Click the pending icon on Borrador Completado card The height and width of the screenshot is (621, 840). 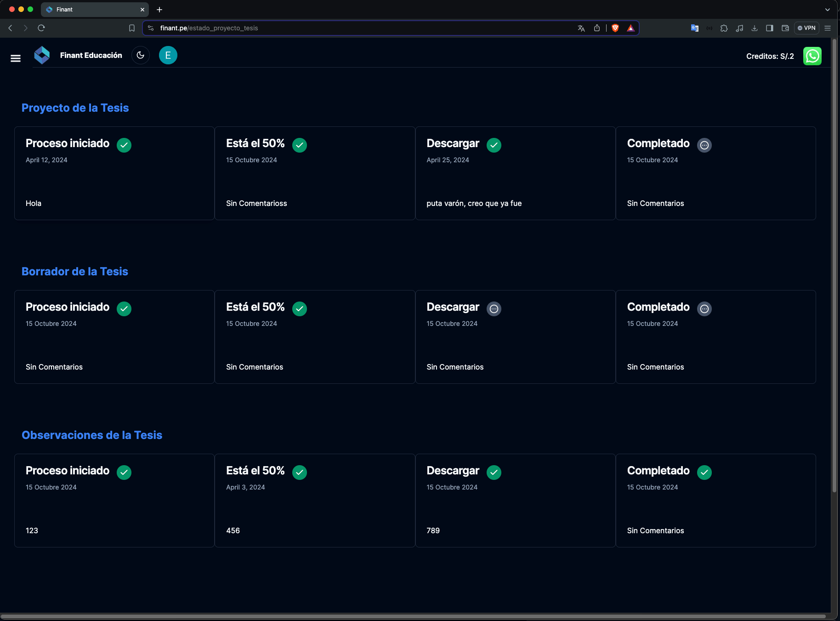pos(704,308)
